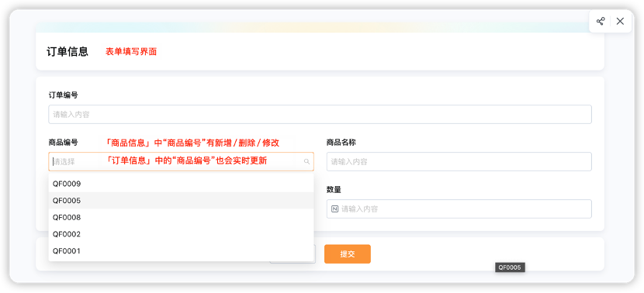Click the orange 提交 button

[x=348, y=254]
